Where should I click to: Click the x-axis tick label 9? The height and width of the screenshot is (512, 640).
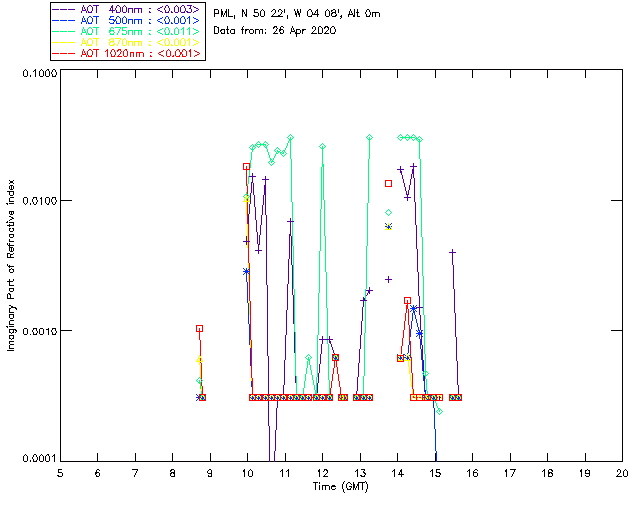[210, 474]
